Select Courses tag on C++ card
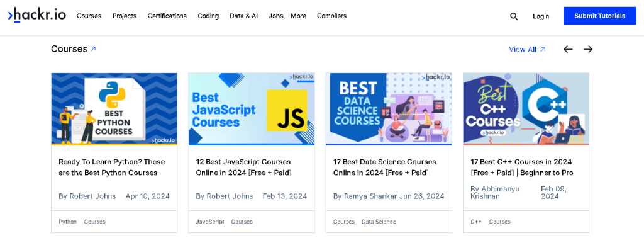This screenshot has width=644, height=238. (500, 222)
